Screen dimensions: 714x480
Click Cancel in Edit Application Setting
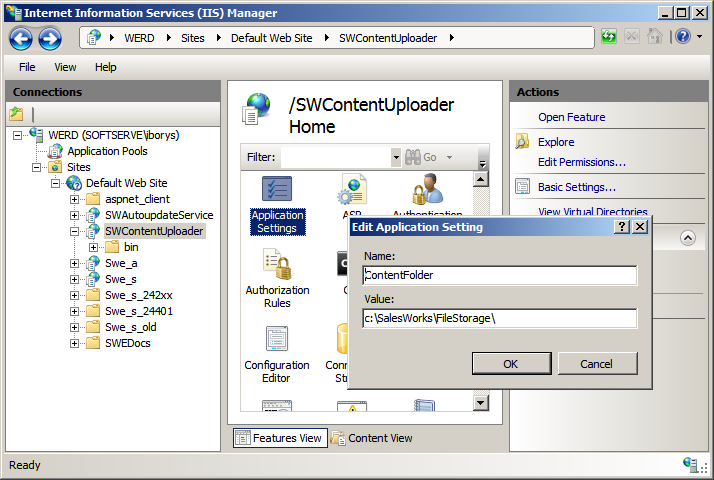click(597, 363)
